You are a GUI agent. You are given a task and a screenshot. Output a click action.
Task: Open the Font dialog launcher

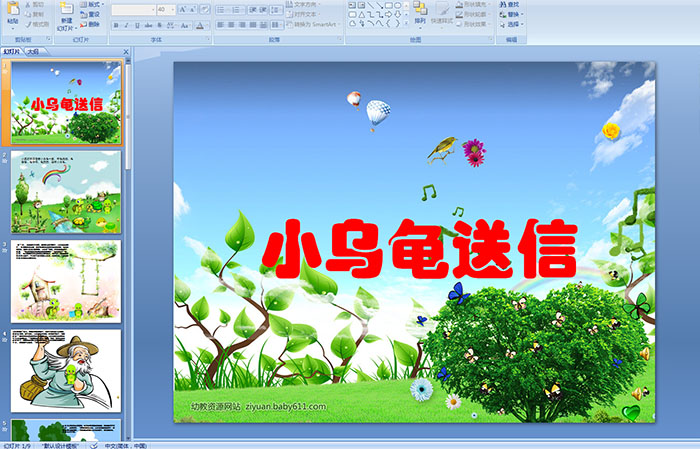[208, 40]
